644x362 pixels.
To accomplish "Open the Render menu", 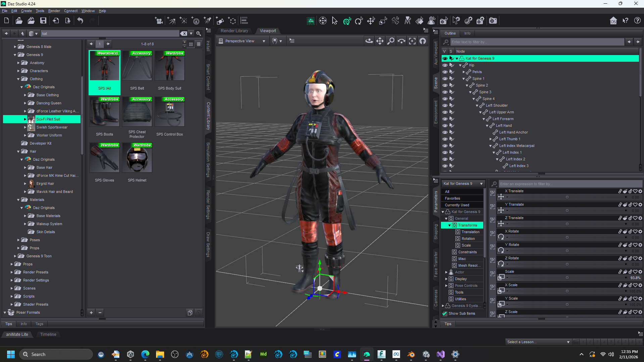I will [54, 11].
